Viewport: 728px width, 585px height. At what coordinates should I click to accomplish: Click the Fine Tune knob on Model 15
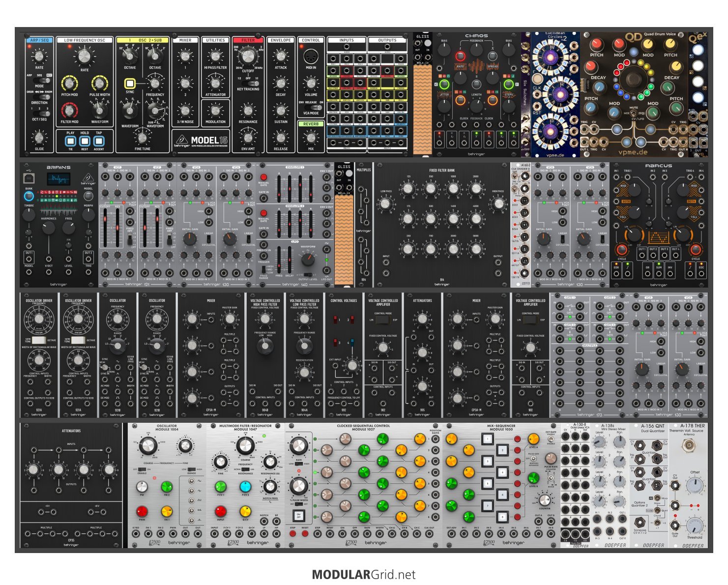[142, 138]
